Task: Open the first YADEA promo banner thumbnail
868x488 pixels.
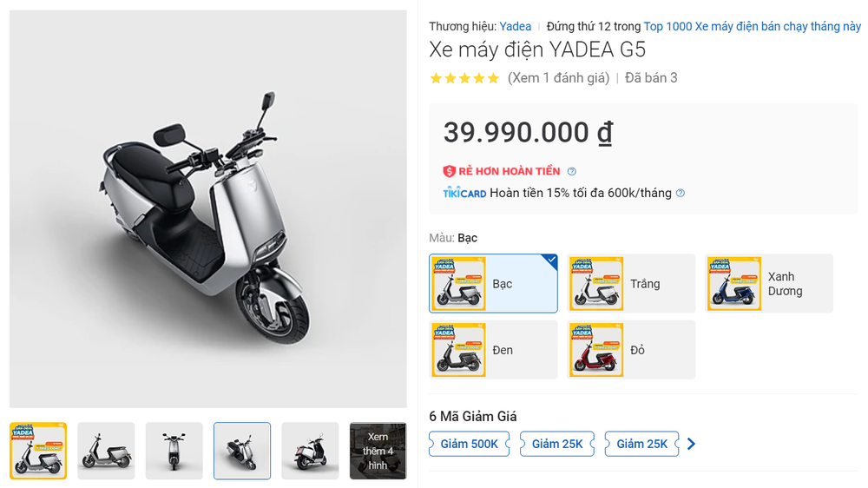Action: [x=38, y=451]
